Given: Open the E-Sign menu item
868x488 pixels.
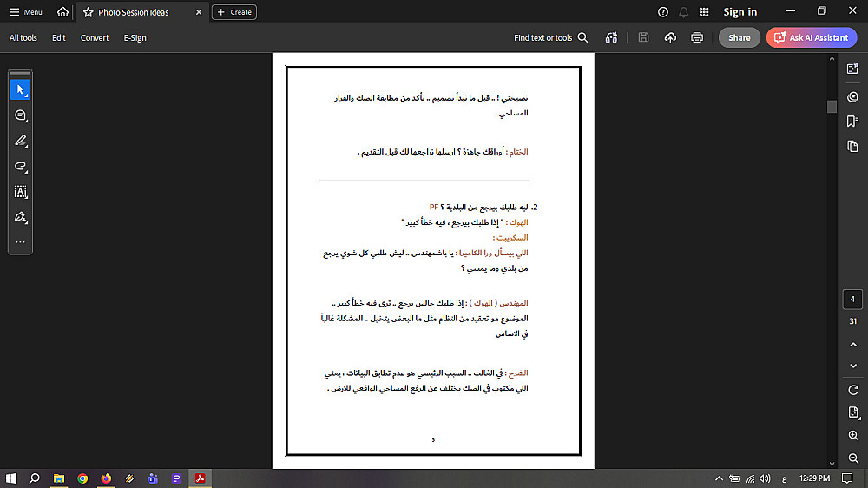Looking at the screenshot, I should click(135, 37).
